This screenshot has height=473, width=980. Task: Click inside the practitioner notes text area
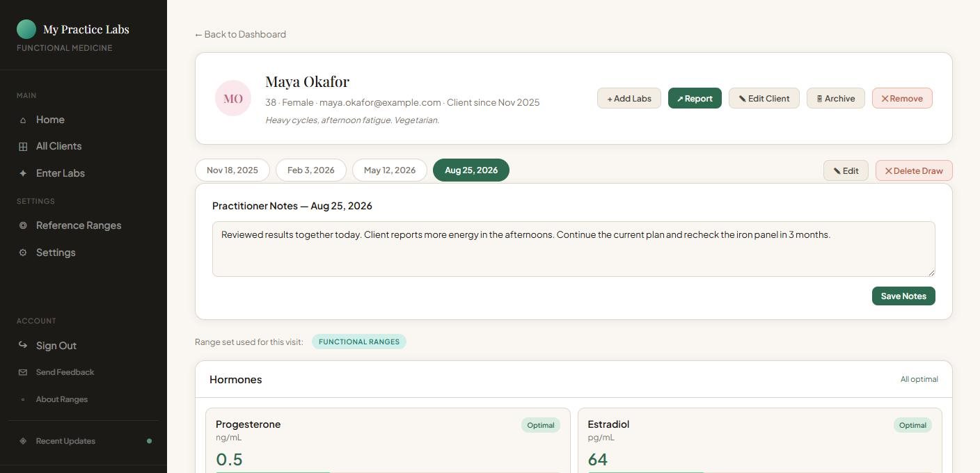(x=574, y=249)
